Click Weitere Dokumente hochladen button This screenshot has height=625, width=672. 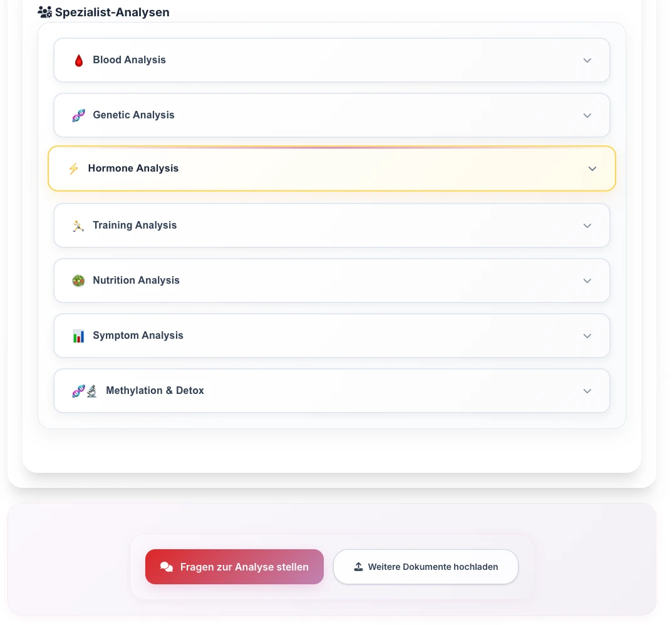pyautogui.click(x=426, y=567)
